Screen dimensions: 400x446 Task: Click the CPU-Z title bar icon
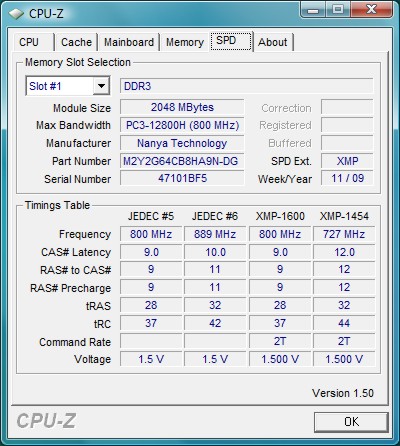click(x=16, y=13)
